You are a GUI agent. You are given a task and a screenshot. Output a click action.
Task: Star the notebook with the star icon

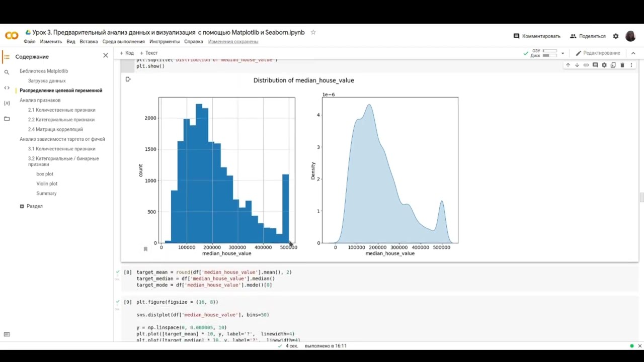(313, 32)
